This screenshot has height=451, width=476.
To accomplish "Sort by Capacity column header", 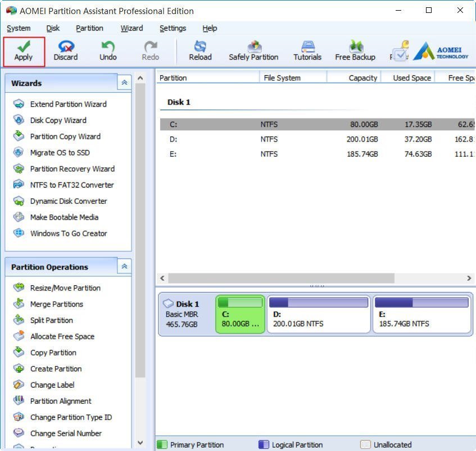I will [354, 78].
